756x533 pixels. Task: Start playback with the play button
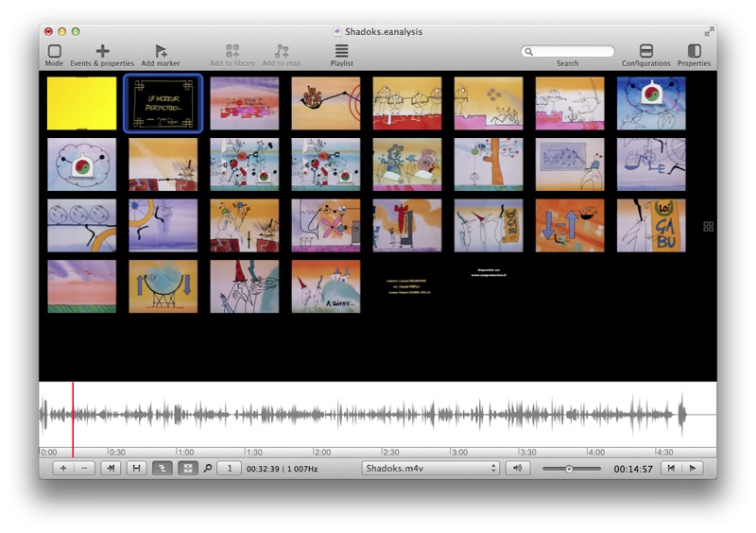693,468
